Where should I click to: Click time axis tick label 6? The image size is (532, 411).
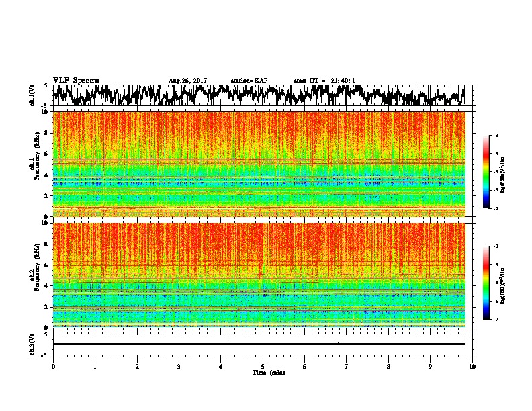305,367
